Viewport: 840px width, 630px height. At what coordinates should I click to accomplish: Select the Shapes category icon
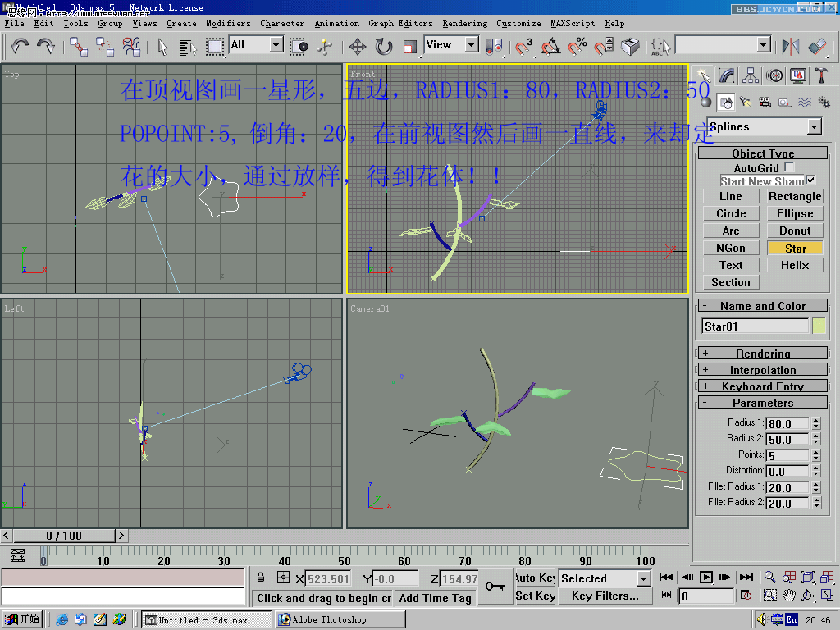pyautogui.click(x=726, y=103)
